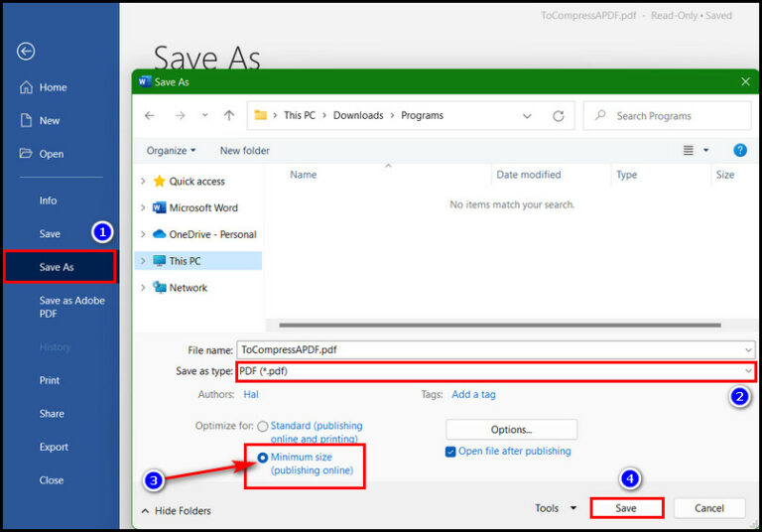Refresh the Programs folder listing
The width and height of the screenshot is (762, 532).
(559, 116)
